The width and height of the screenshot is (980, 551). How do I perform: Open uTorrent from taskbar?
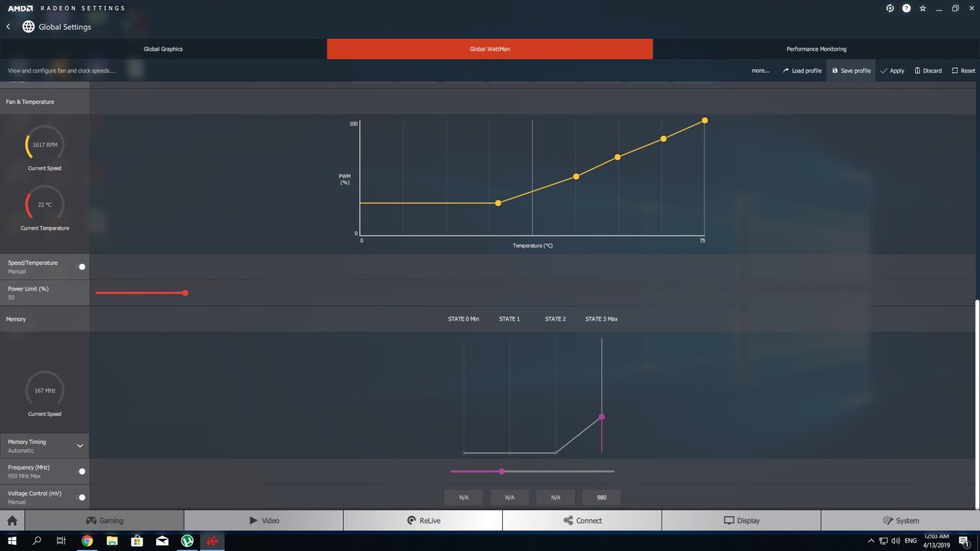pyautogui.click(x=188, y=541)
